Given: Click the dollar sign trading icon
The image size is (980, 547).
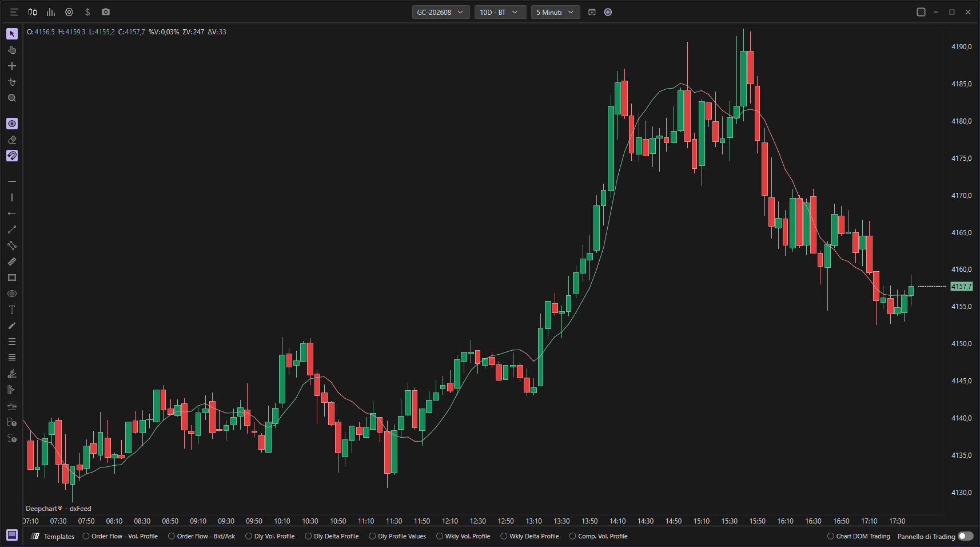Looking at the screenshot, I should (87, 12).
